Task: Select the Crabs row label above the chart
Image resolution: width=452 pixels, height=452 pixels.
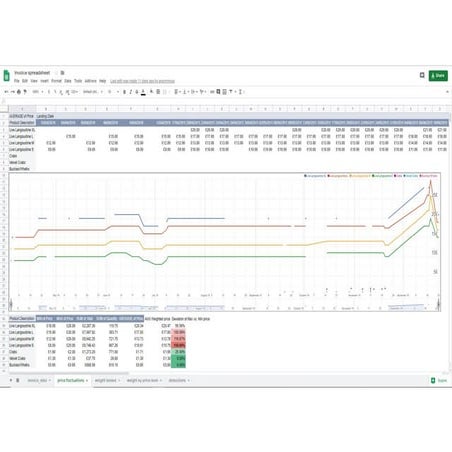Action: pos(22,156)
